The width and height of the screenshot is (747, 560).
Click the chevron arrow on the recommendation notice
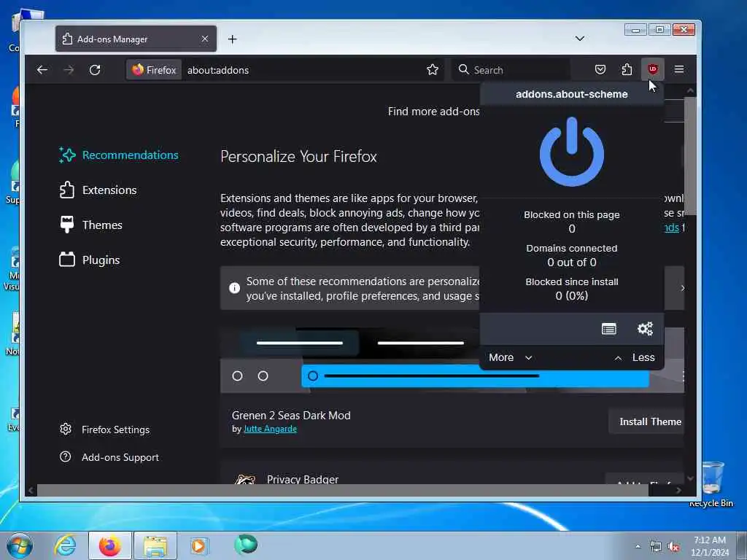pyautogui.click(x=682, y=287)
